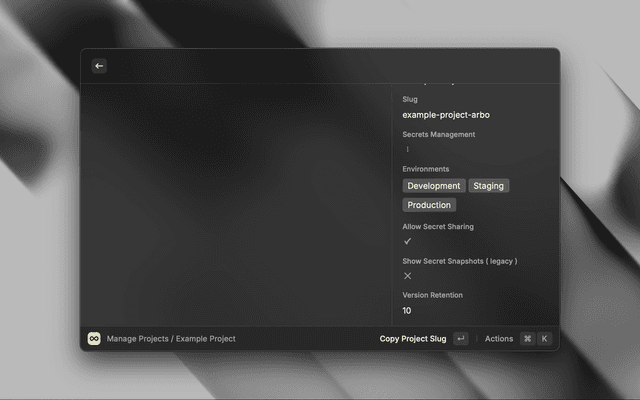Click the K key icon
The image size is (640, 400).
point(545,339)
